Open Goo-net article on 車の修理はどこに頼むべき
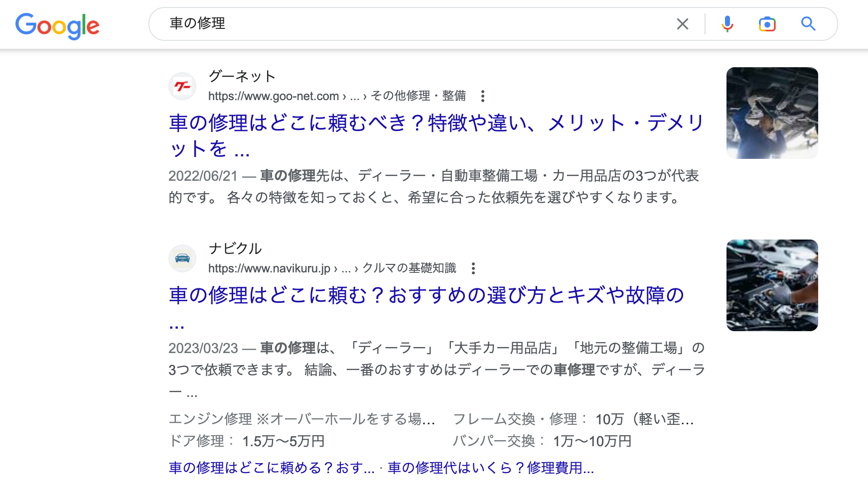The width and height of the screenshot is (868, 492). coord(436,123)
